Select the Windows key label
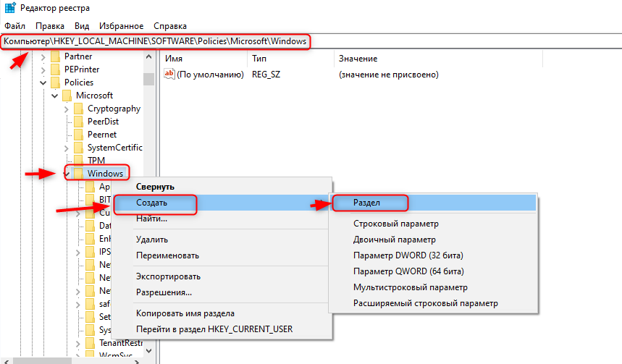 [x=105, y=174]
